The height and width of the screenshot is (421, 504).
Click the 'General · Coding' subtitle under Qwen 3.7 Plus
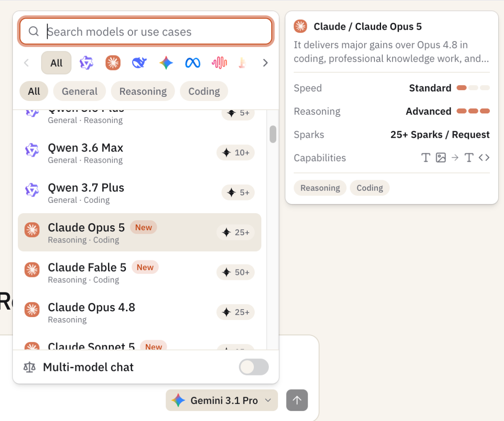click(x=79, y=200)
